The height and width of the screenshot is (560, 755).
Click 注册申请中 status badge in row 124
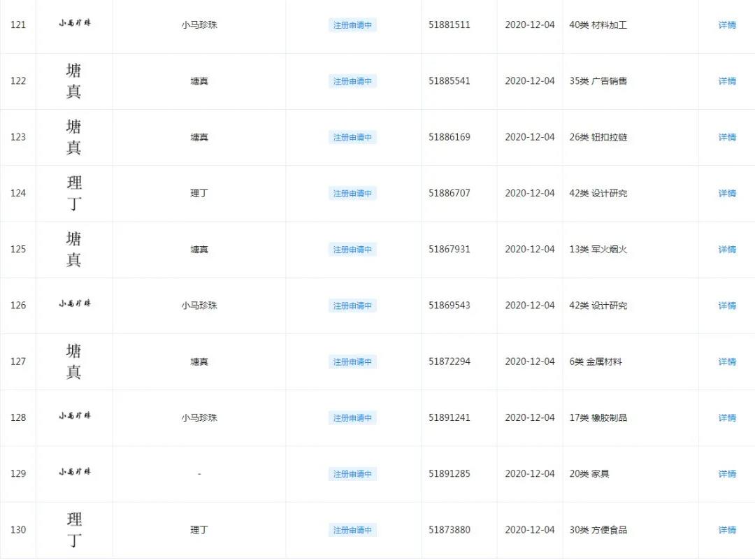[x=352, y=193]
